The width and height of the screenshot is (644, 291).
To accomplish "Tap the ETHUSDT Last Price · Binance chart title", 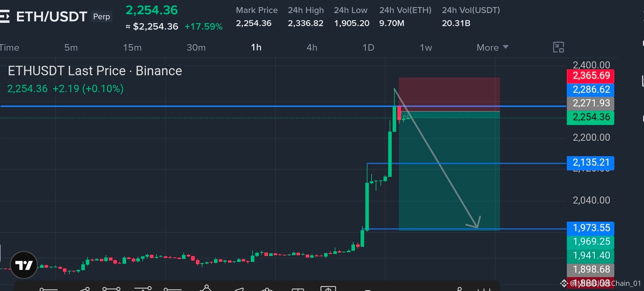I will coord(95,71).
